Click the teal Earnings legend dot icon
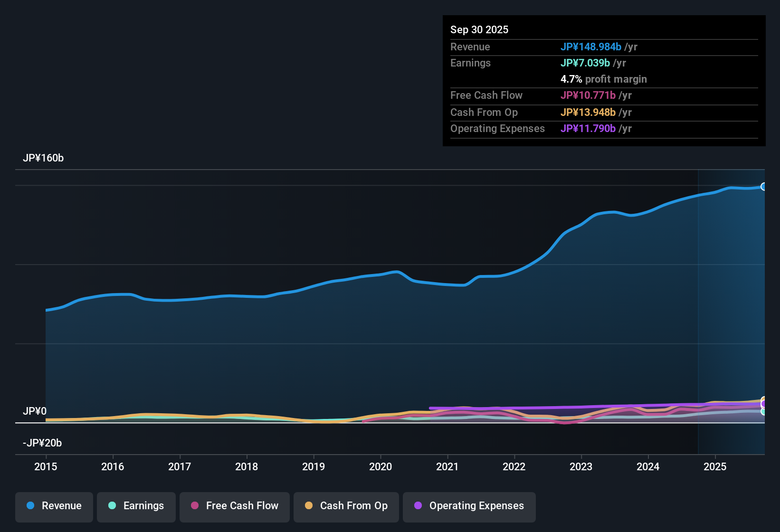This screenshot has width=780, height=532. [112, 506]
